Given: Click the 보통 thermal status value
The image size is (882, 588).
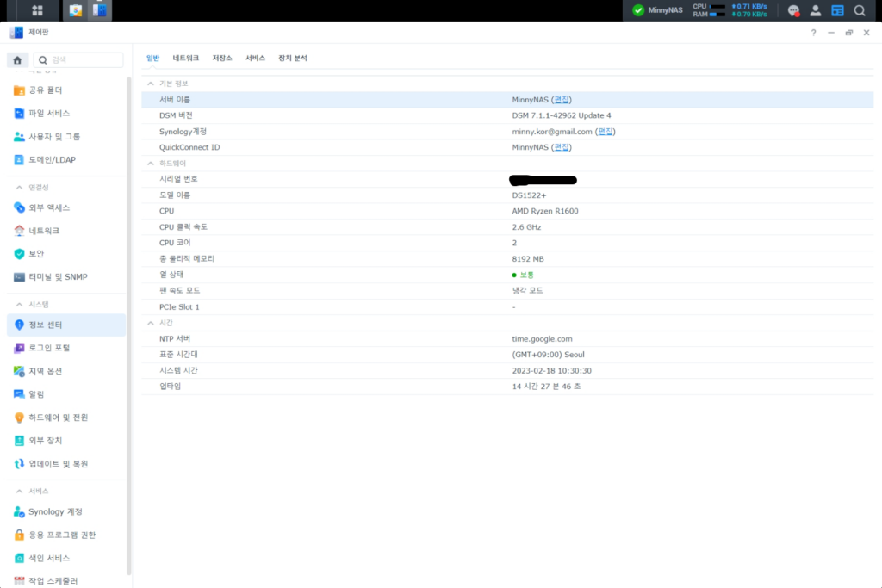Looking at the screenshot, I should [x=523, y=275].
